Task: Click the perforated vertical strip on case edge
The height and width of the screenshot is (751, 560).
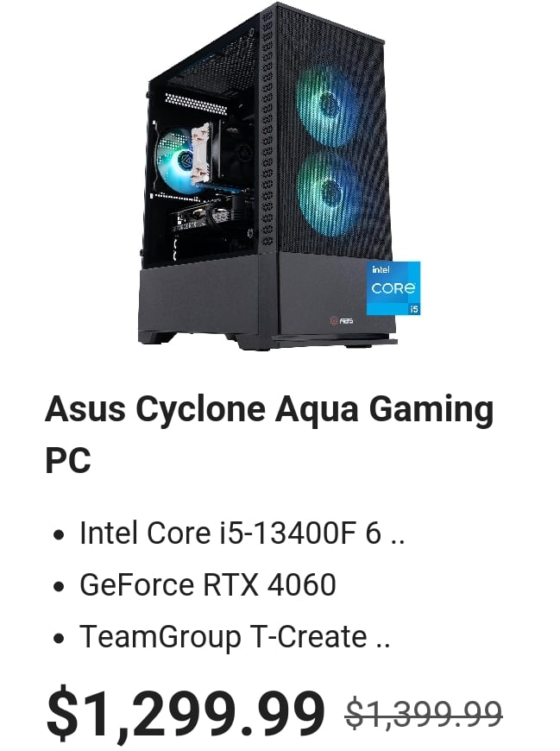Action: pos(267,129)
